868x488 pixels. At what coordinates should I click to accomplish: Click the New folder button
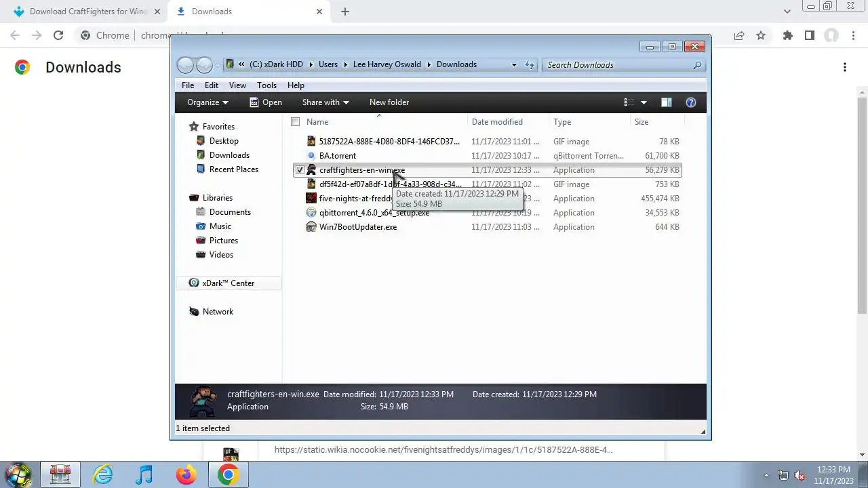389,102
